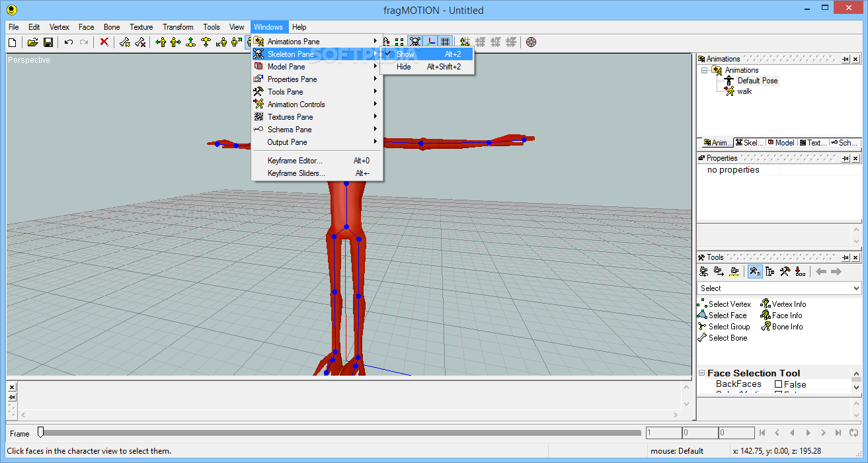
Task: Activate the Select Bone tool
Action: coord(723,338)
